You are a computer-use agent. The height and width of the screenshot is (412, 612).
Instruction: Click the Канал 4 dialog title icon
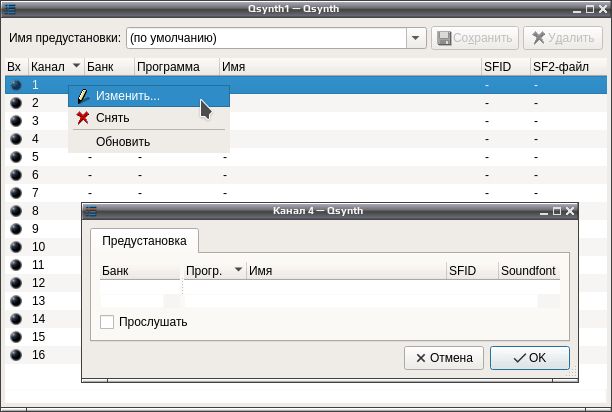91,211
